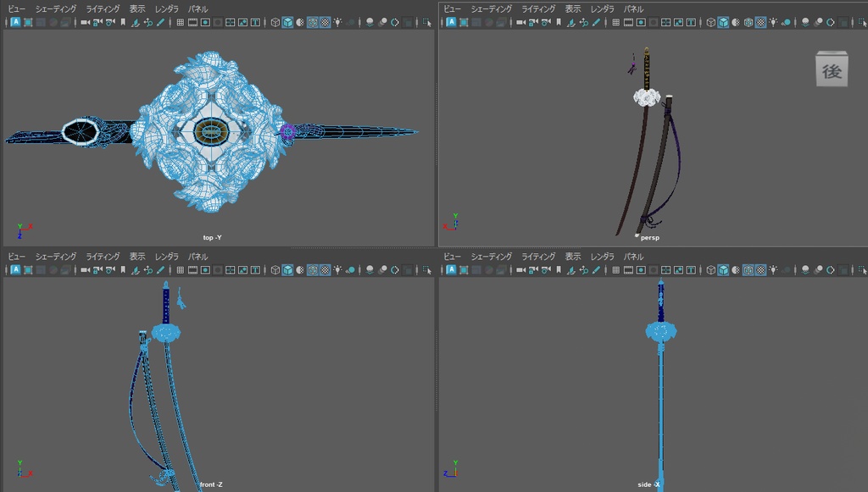Screen dimensions: 868x492
Task: Click the view axis indicator in front viewport
Action: (21, 473)
